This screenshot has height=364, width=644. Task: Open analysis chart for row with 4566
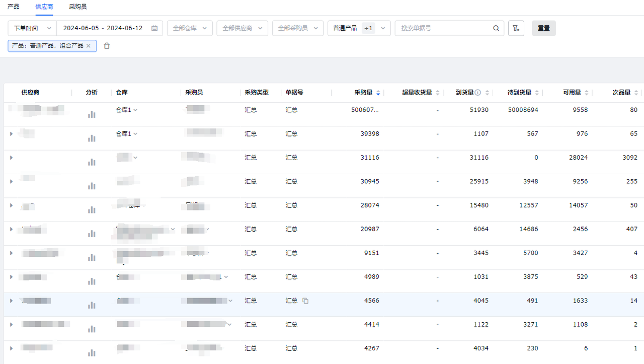tap(92, 305)
